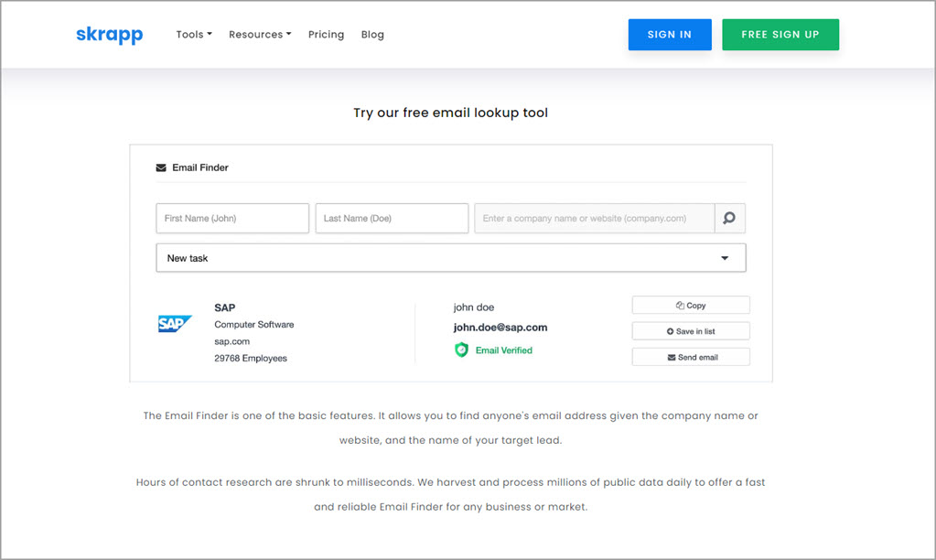Image resolution: width=936 pixels, height=560 pixels.
Task: Click the magnifier search icon button
Action: click(729, 219)
